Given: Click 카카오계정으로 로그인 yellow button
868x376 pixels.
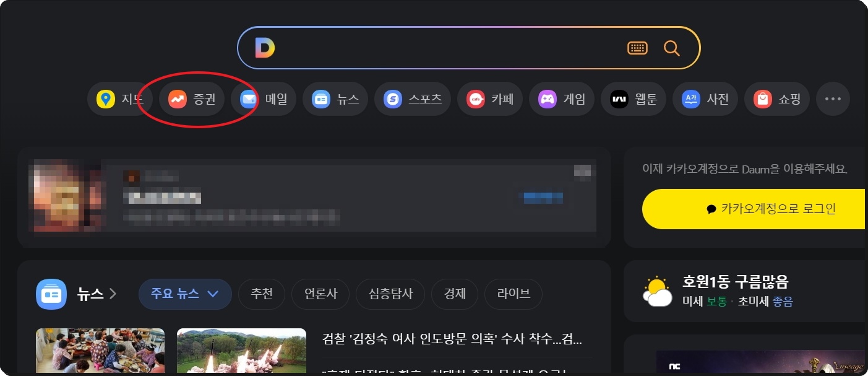Looking at the screenshot, I should 755,209.
